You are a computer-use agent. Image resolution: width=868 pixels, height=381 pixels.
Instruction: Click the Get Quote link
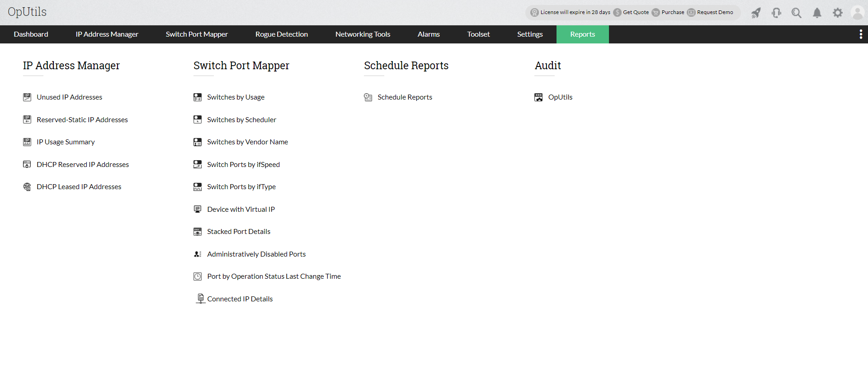[636, 12]
